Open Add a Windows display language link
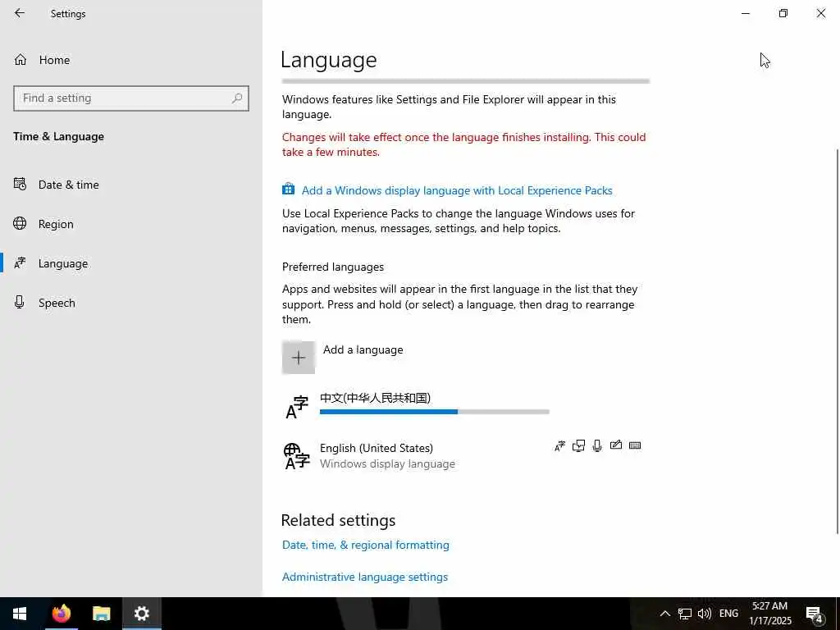The image size is (840, 630). tap(457, 190)
